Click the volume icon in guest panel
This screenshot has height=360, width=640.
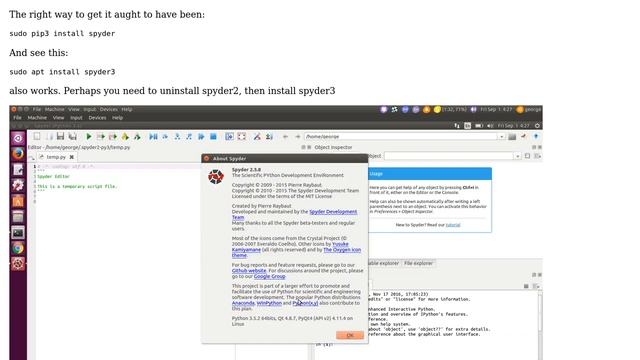click(490, 126)
